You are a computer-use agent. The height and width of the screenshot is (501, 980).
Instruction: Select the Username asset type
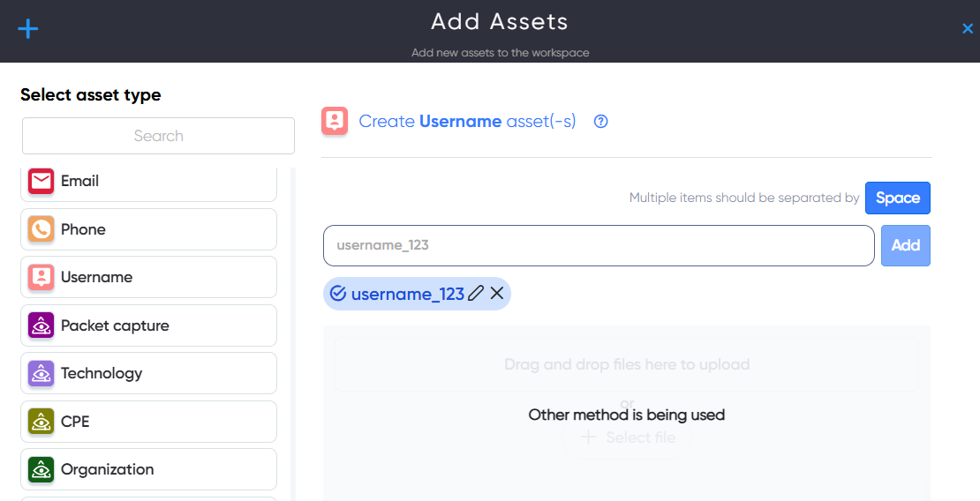pos(148,277)
